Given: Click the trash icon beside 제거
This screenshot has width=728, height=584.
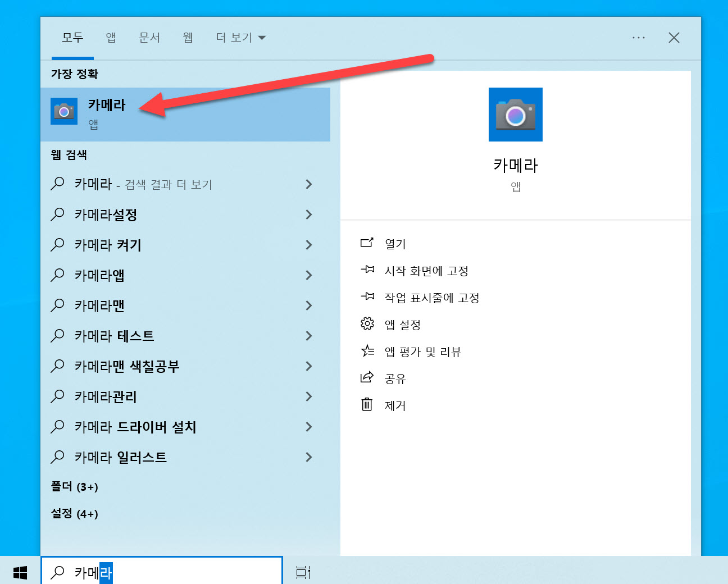Looking at the screenshot, I should pos(367,404).
